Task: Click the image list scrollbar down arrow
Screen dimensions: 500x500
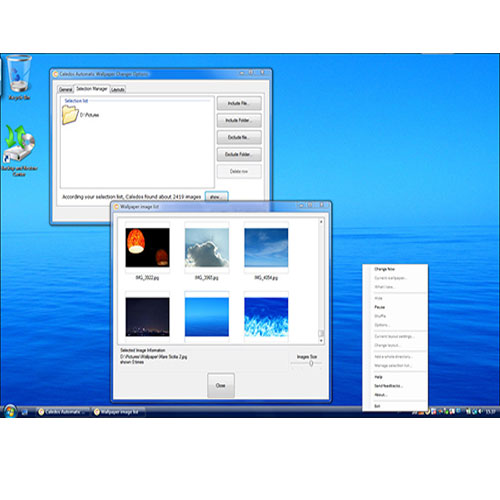Action: point(321,341)
